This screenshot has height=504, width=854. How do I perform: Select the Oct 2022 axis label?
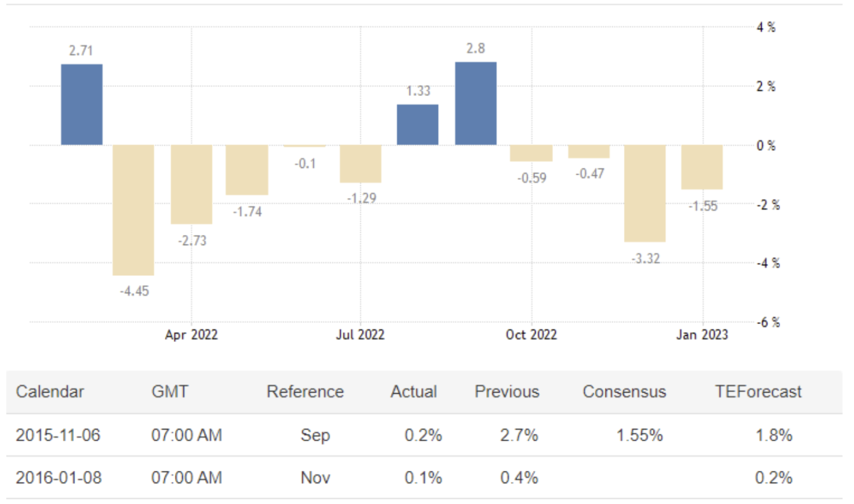coord(531,335)
